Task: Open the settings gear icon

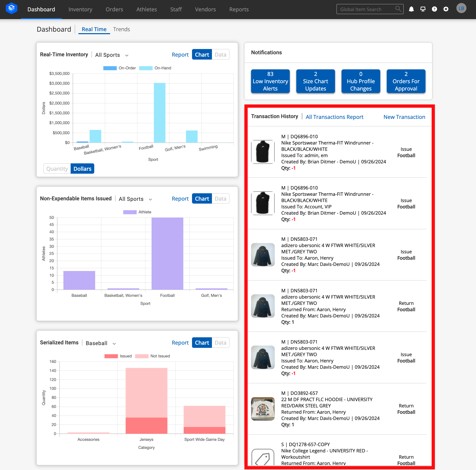Action: tap(446, 9)
